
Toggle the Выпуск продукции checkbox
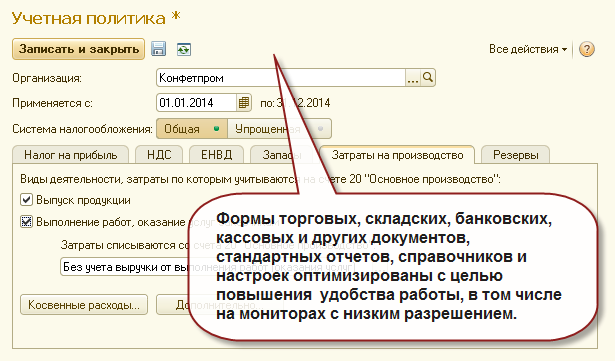click(26, 200)
